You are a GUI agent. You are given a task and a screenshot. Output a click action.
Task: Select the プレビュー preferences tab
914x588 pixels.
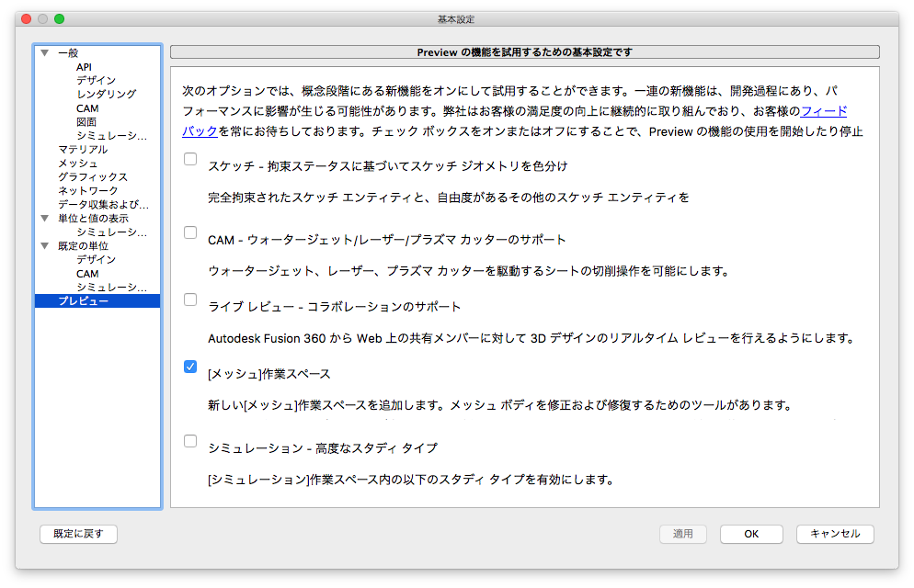(86, 299)
